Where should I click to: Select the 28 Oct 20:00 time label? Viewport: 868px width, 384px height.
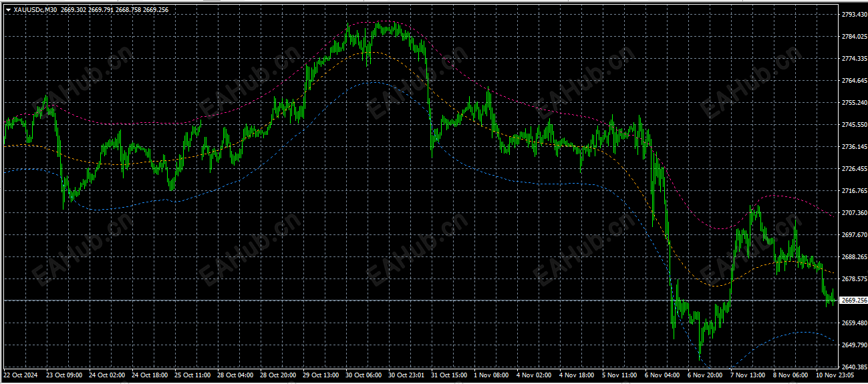[x=277, y=375]
